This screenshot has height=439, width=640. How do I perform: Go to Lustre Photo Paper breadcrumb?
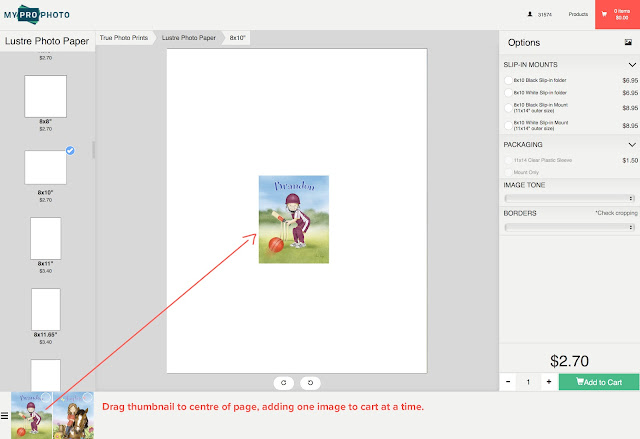(189, 38)
